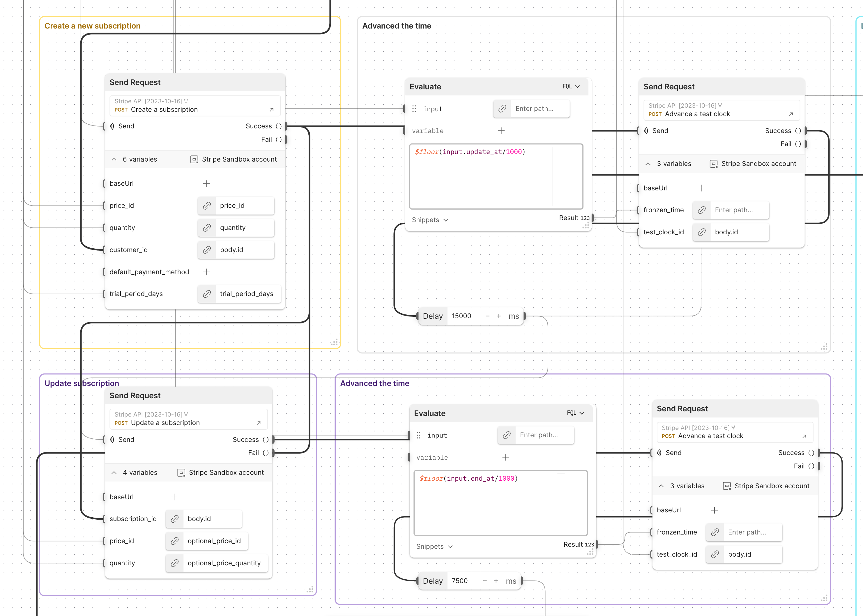
Task: Decrease the 15000 ms Delay value
Action: click(487, 316)
